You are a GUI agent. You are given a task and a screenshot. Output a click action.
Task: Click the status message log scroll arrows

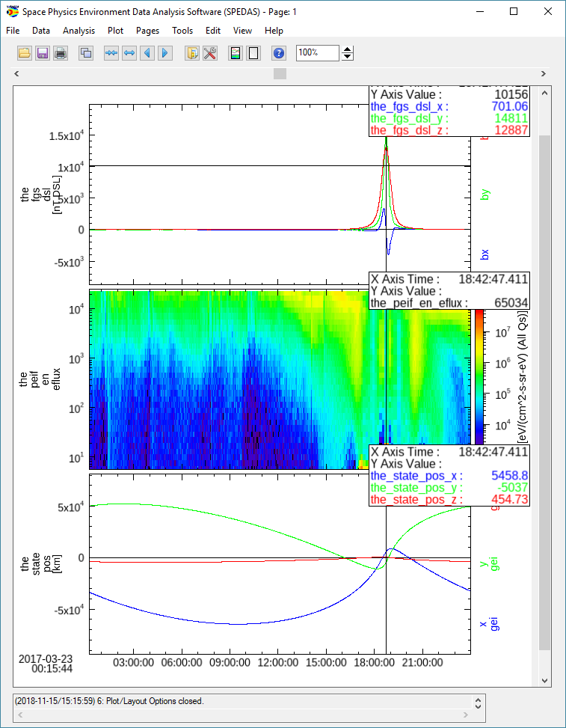pos(479,703)
